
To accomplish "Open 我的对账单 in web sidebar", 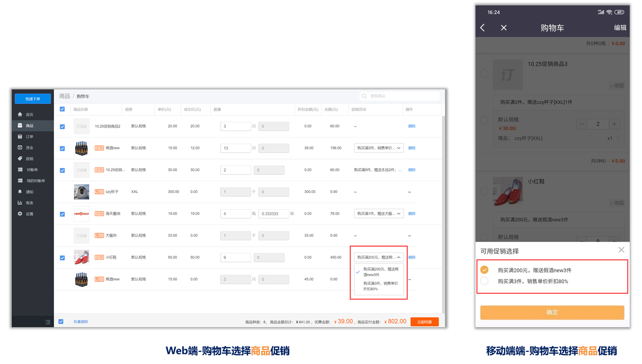I will [32, 181].
